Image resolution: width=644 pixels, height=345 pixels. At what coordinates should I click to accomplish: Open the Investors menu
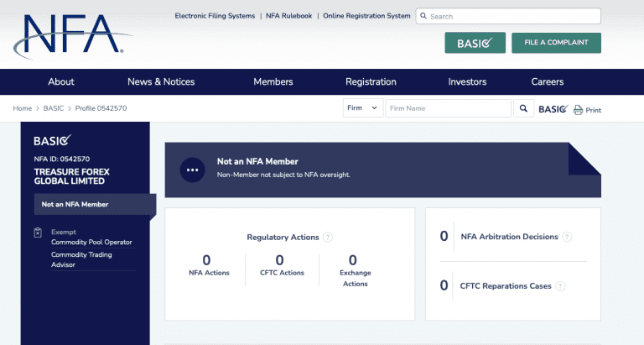pyautogui.click(x=467, y=81)
